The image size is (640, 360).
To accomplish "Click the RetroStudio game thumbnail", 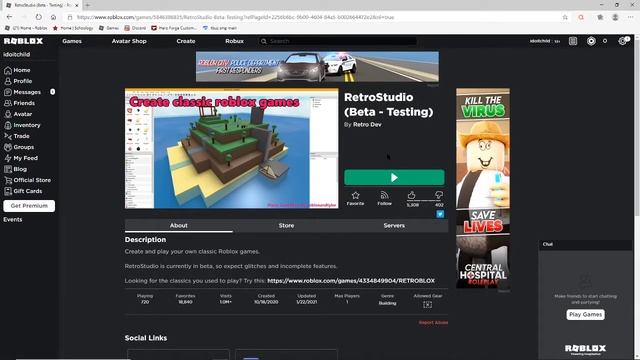I will click(231, 149).
